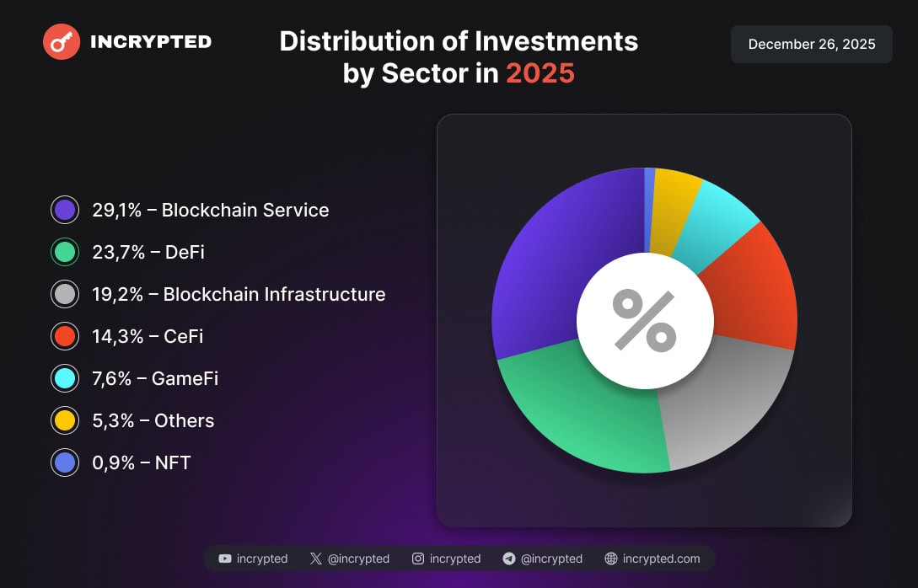Image resolution: width=918 pixels, height=588 pixels.
Task: Click the percent symbol in chart center
Action: coord(645,320)
